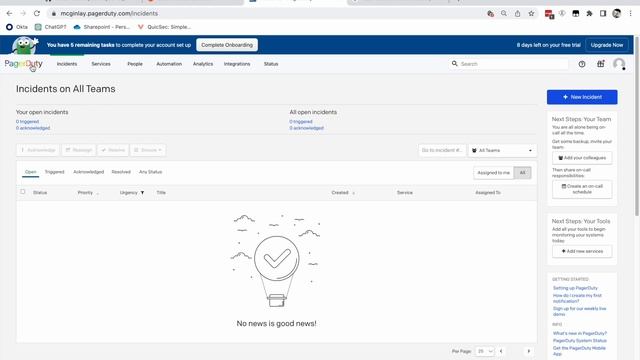Click the onboarding mascot icon

(24, 45)
